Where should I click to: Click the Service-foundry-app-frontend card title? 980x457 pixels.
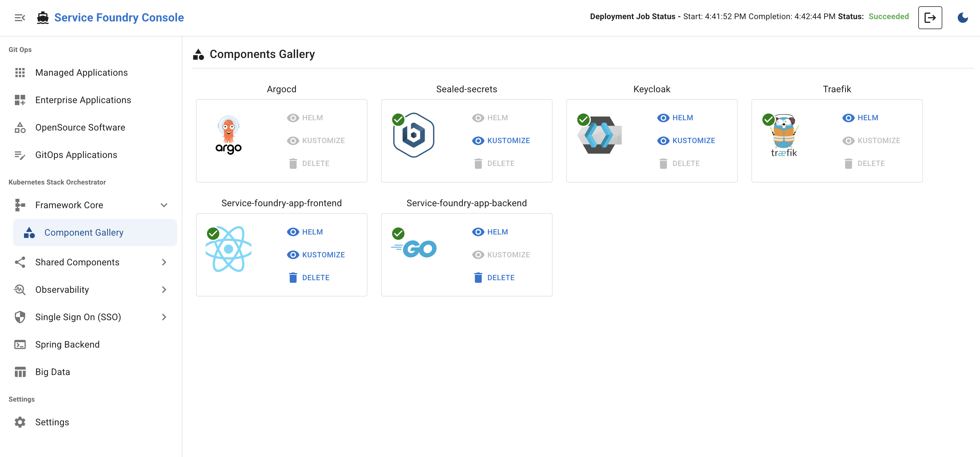pos(281,203)
